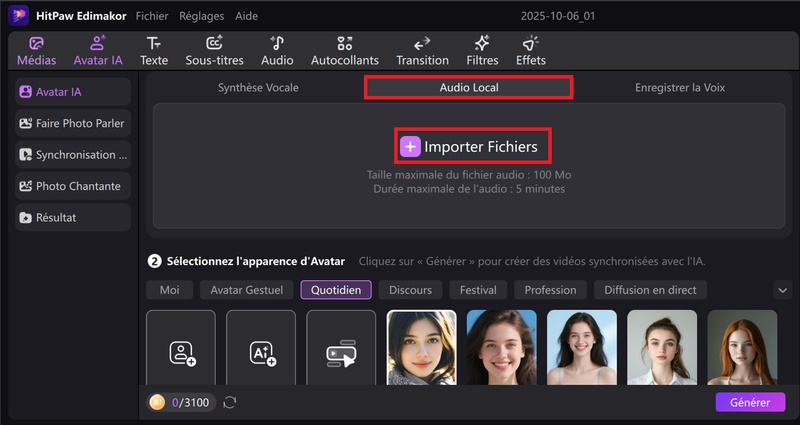The width and height of the screenshot is (800, 425).
Task: Open the Médias toolbar section
Action: point(37,51)
